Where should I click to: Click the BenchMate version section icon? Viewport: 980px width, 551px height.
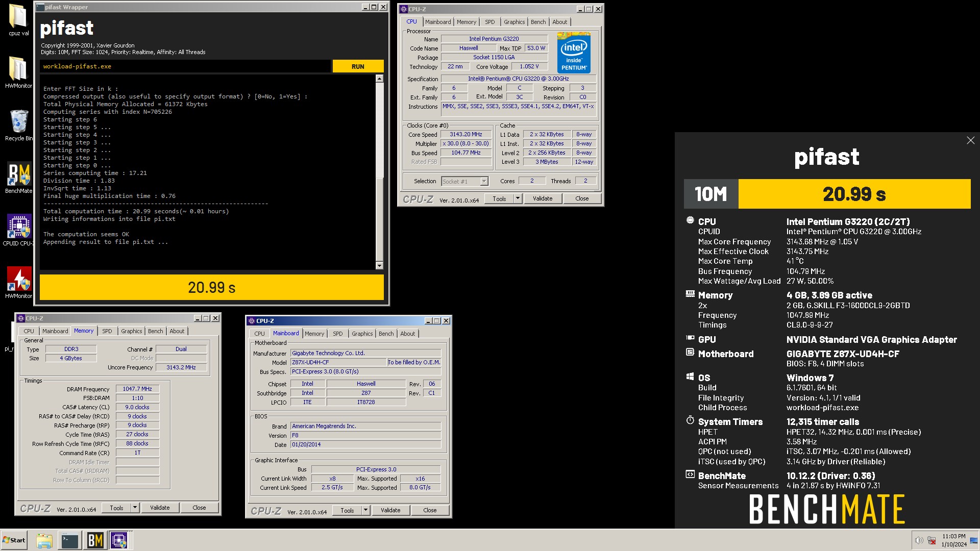690,474
